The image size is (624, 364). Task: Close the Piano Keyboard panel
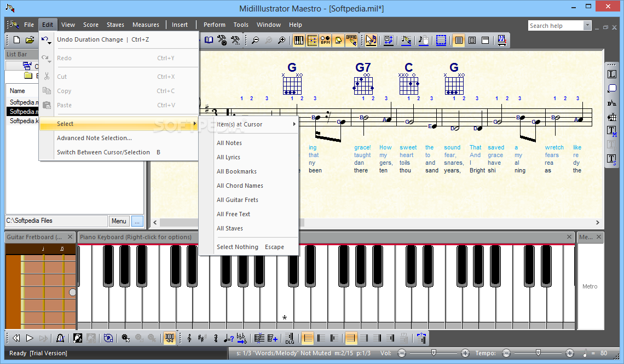tap(569, 237)
